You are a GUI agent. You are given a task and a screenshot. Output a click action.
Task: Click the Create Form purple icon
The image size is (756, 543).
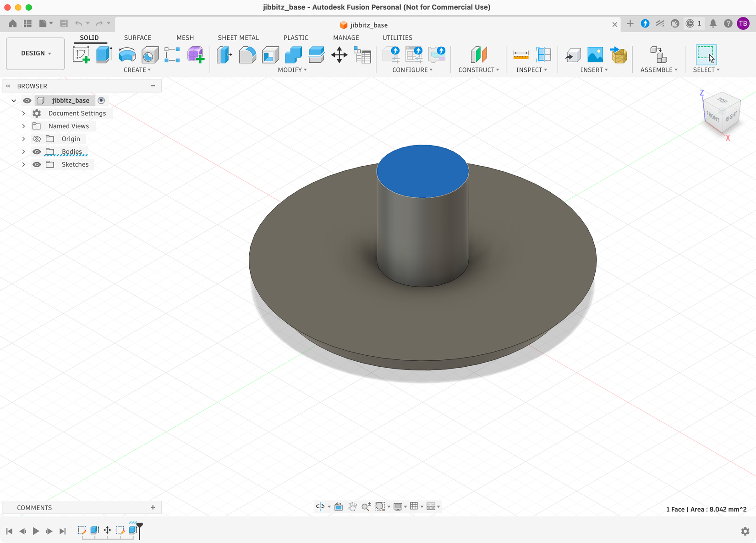click(x=196, y=55)
